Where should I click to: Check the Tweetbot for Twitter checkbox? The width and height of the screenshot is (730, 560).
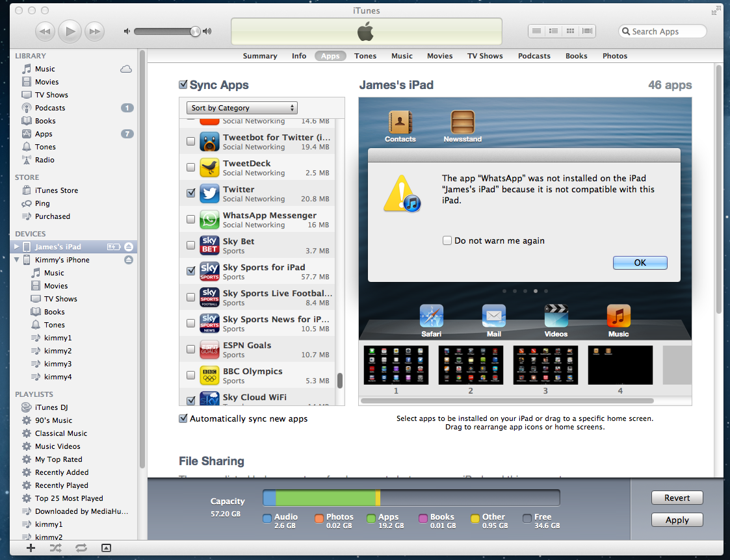tap(191, 141)
